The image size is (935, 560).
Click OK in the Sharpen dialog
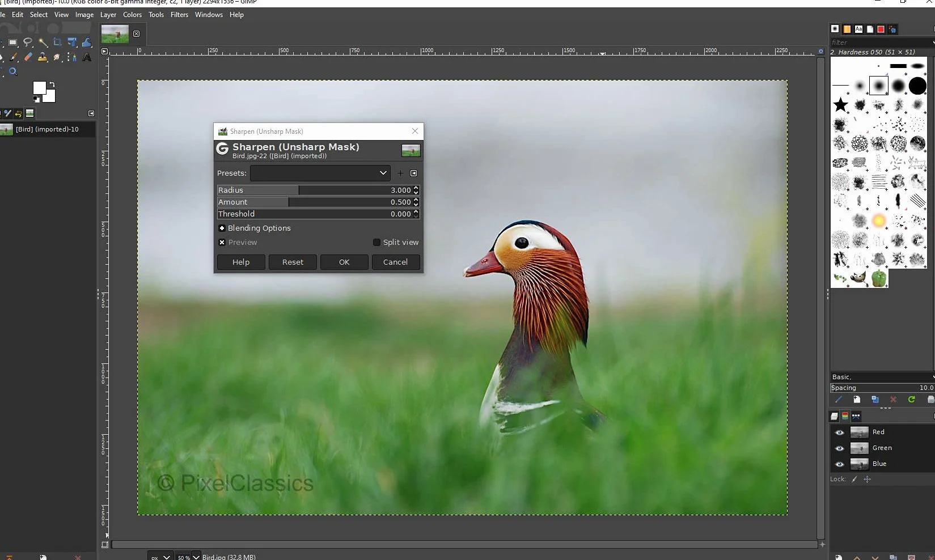[344, 262]
